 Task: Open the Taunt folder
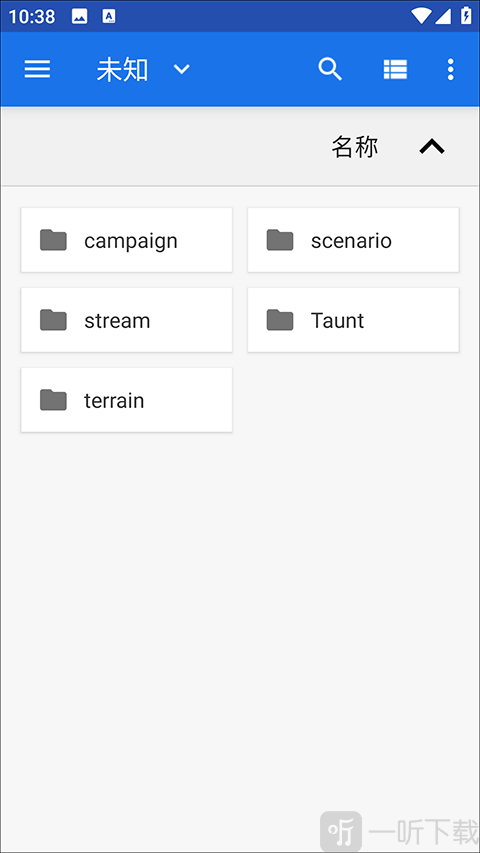[x=353, y=320]
